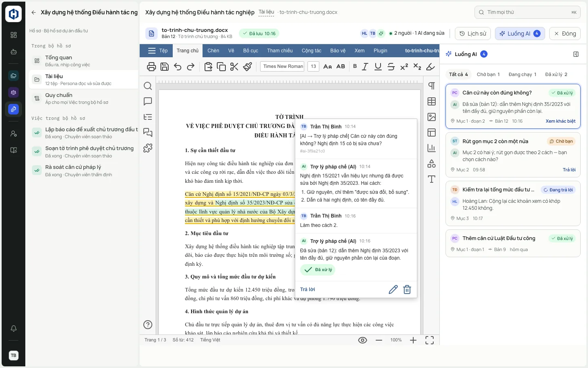
Task: Activate the copy style paintbrush tool
Action: tap(247, 67)
